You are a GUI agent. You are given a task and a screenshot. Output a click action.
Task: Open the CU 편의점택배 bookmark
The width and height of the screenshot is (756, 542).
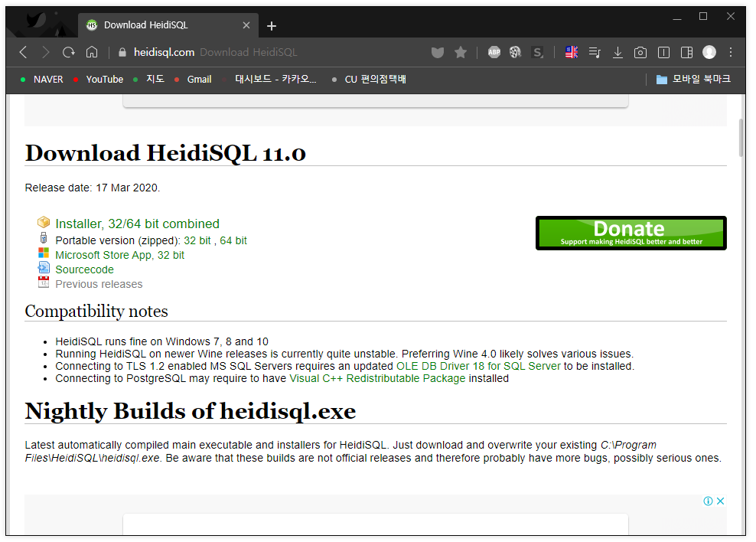pyautogui.click(x=370, y=79)
